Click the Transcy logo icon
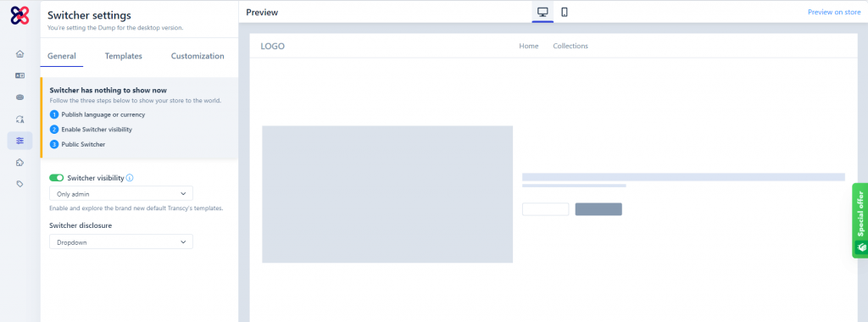868x322 pixels. click(20, 15)
